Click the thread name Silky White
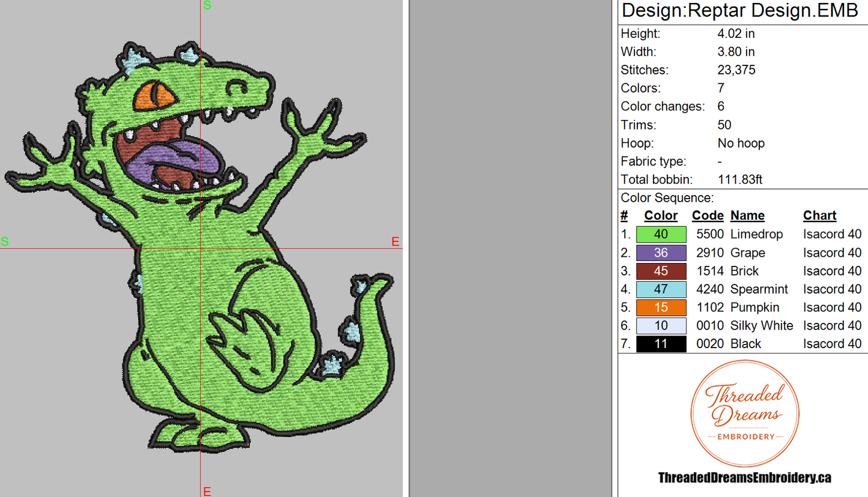 762,325
